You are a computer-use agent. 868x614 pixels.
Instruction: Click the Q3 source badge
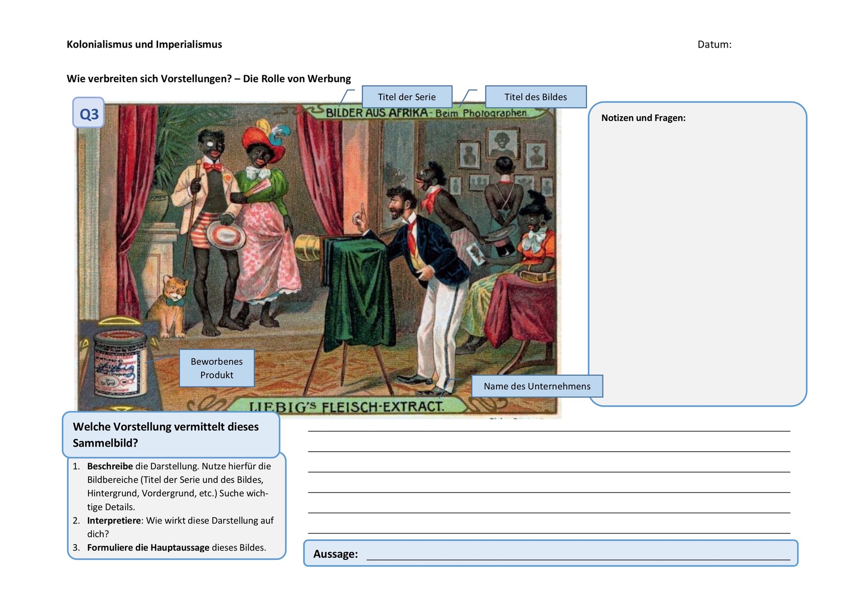point(88,113)
